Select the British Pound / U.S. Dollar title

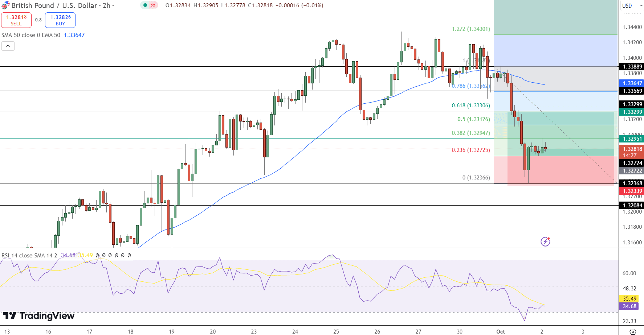(54, 5)
